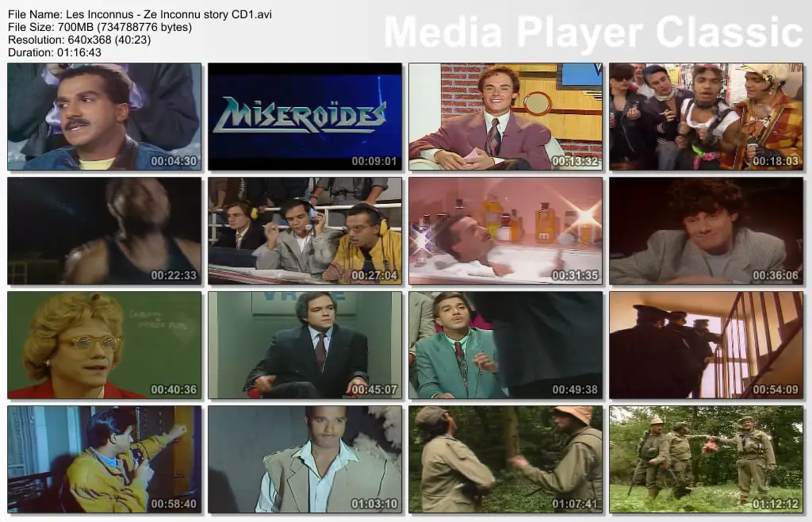
Task: Select the group scene thumbnail at 00:18:03
Action: pos(706,117)
